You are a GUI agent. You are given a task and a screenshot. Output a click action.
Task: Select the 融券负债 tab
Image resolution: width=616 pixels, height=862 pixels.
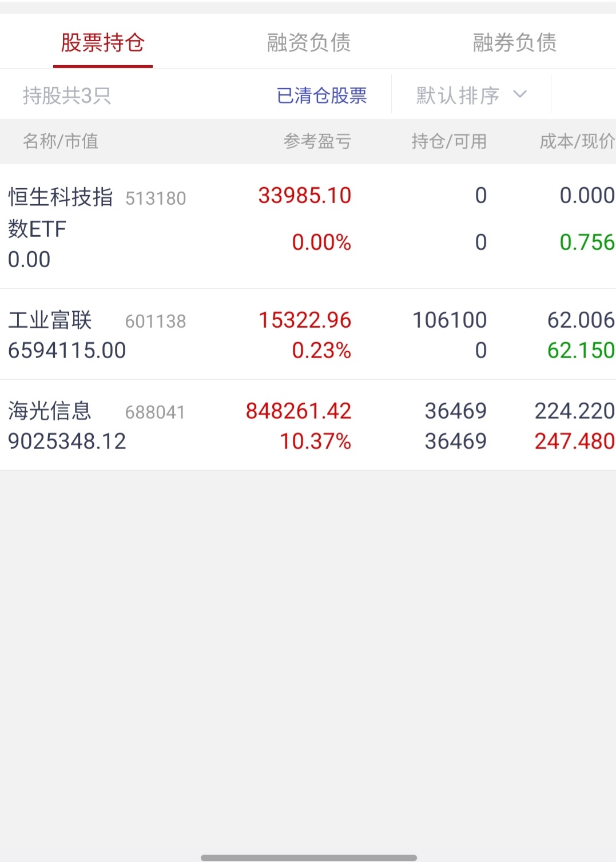pos(514,43)
